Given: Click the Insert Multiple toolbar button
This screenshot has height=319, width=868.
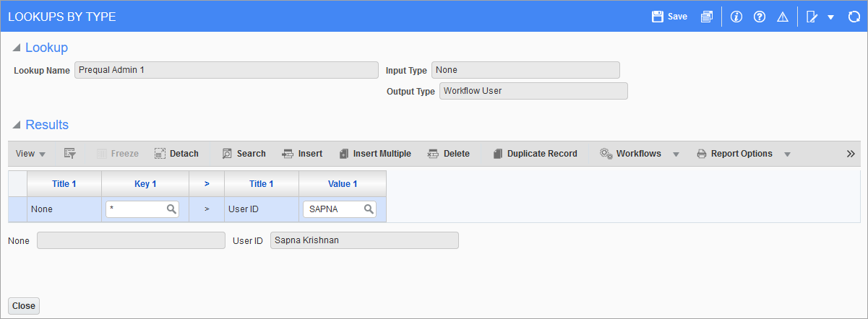Looking at the screenshot, I should point(375,154).
